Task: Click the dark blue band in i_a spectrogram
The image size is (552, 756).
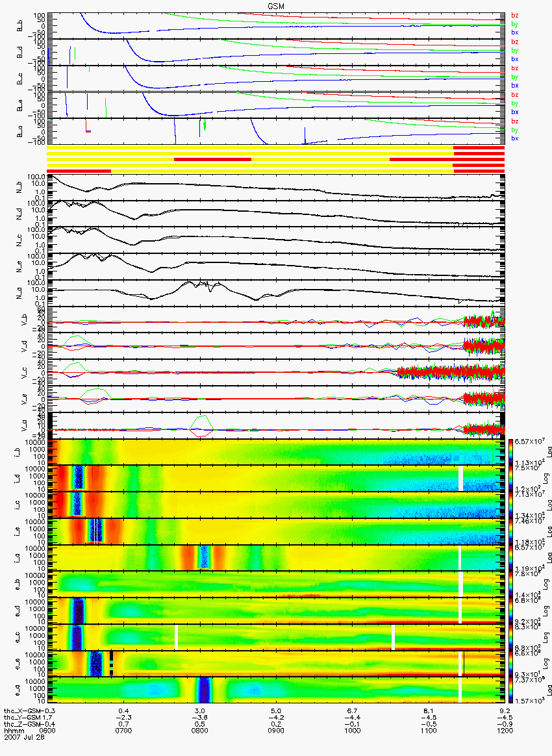Action: pyautogui.click(x=205, y=558)
